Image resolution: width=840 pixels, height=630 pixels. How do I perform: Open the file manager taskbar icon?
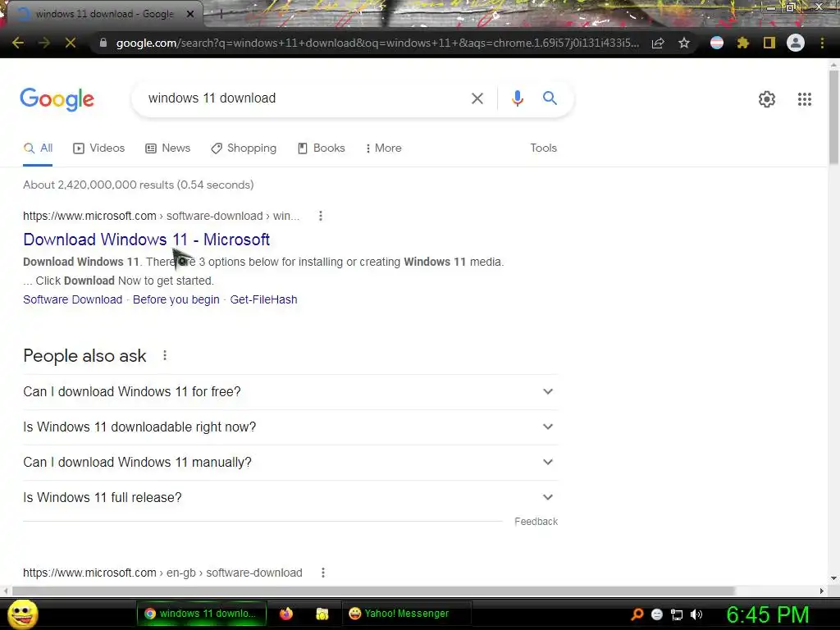pos(322,614)
